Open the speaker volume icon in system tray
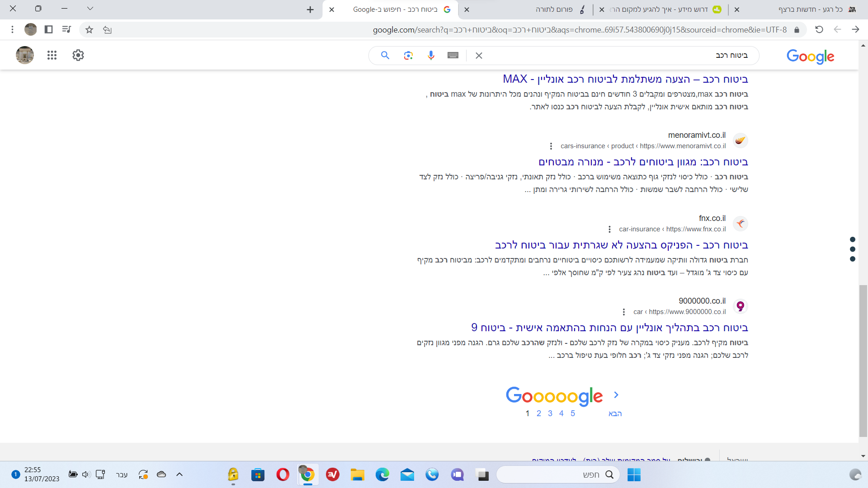The image size is (868, 488). pos(85,474)
